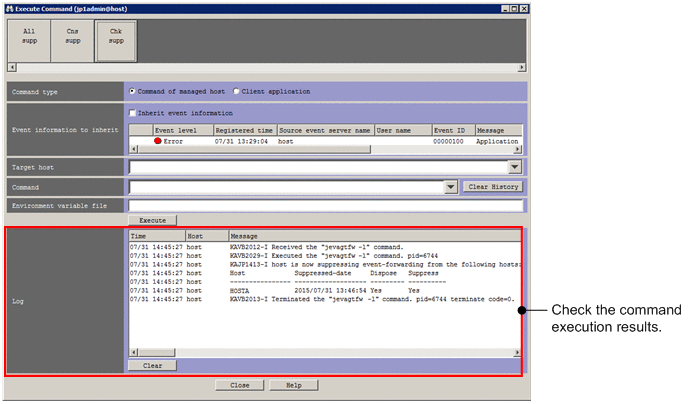Click the Chk supp toolbar button
The image size is (689, 404).
(115, 38)
